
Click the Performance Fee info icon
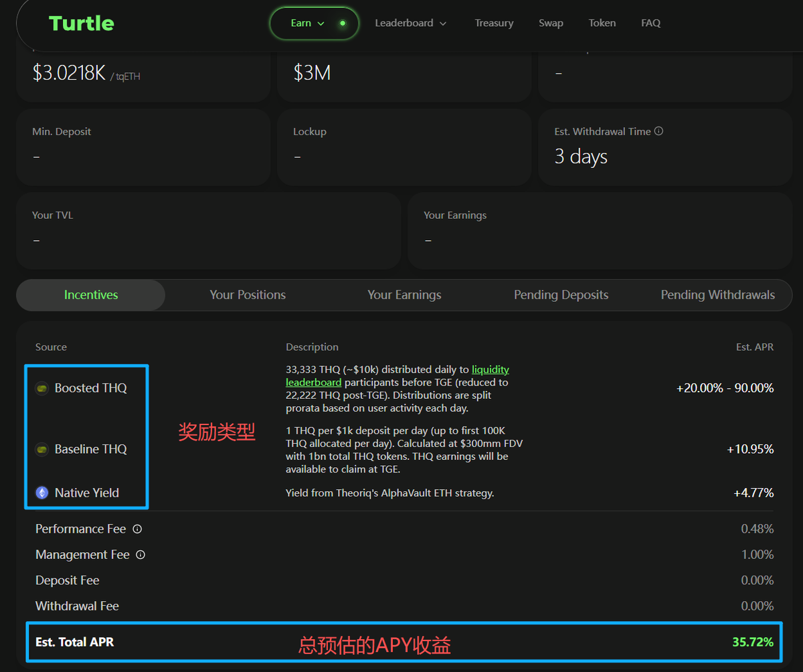pos(137,529)
